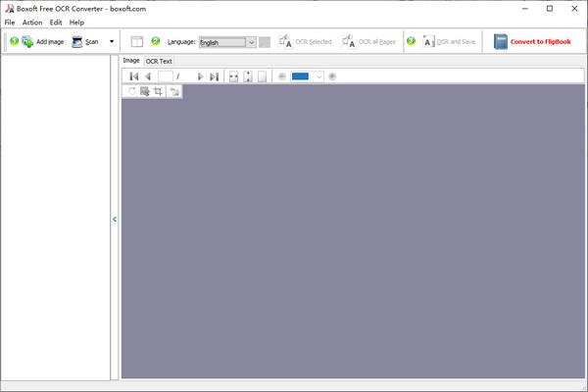
Task: Click the page number input field
Action: [166, 76]
